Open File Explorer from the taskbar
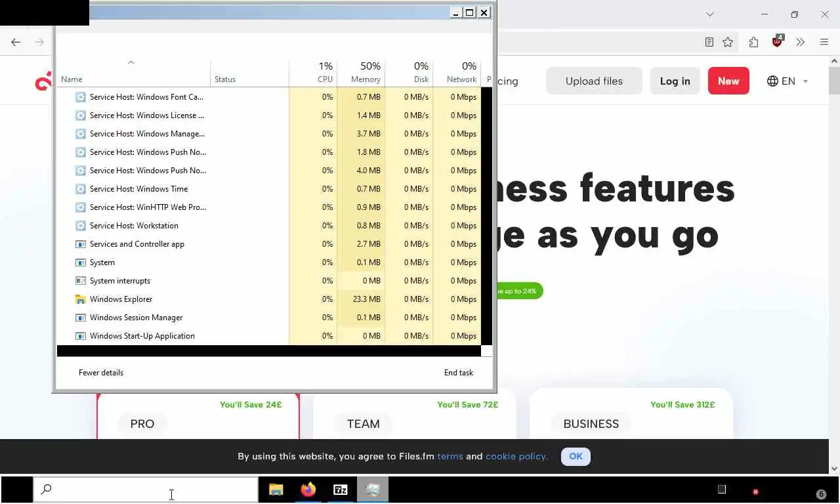840x504 pixels. (x=276, y=490)
